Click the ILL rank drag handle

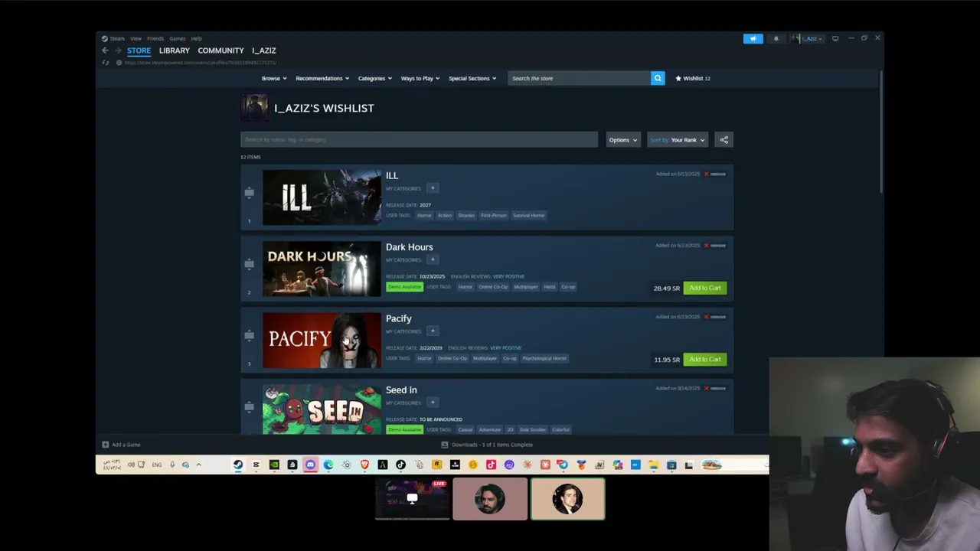coord(249,192)
